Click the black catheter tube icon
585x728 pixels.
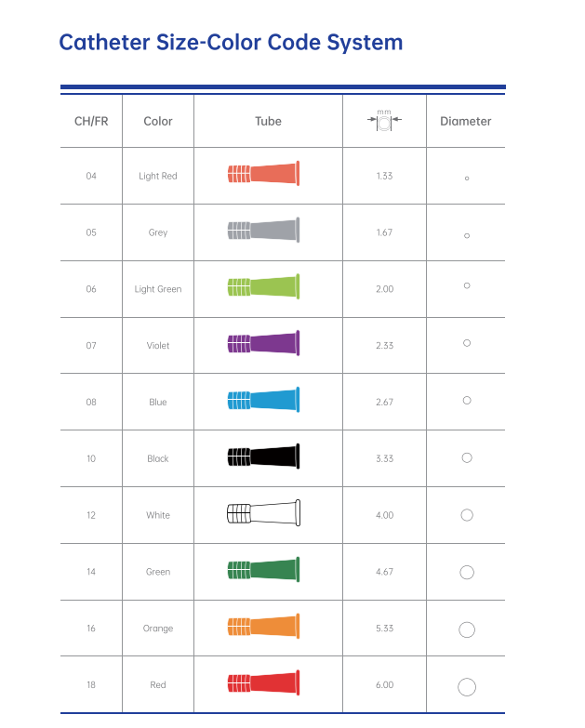(x=264, y=457)
